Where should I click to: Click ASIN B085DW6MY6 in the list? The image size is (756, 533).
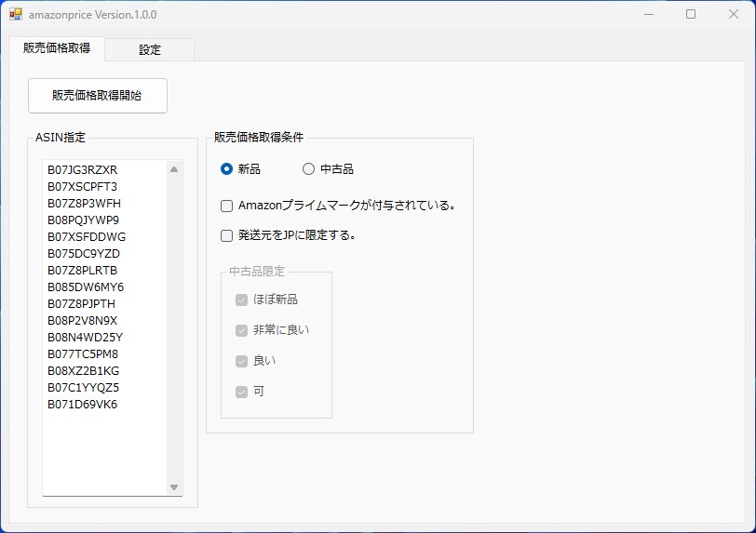[86, 287]
